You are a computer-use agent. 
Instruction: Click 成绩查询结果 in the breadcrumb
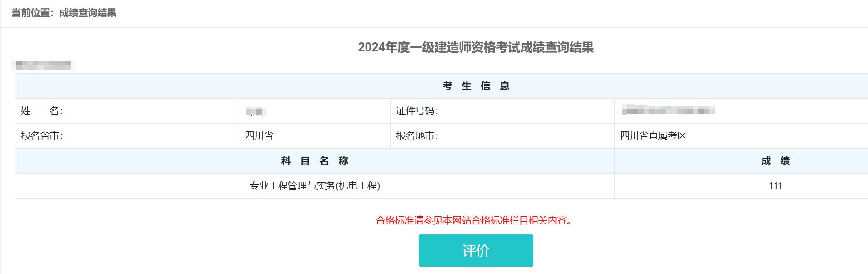[x=88, y=13]
